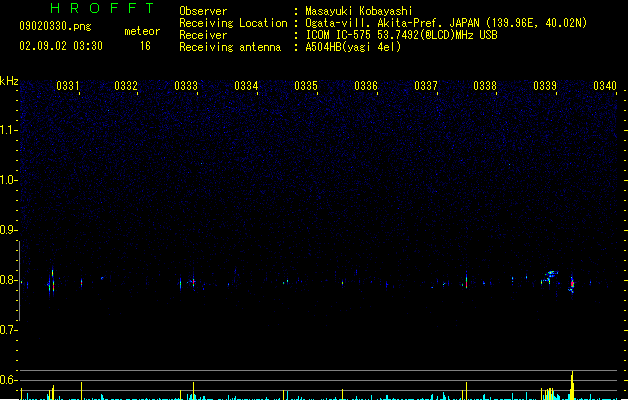Select the 0.7 kHz axis label
Image resolution: width=629 pixels, height=400 pixels.
point(7,330)
